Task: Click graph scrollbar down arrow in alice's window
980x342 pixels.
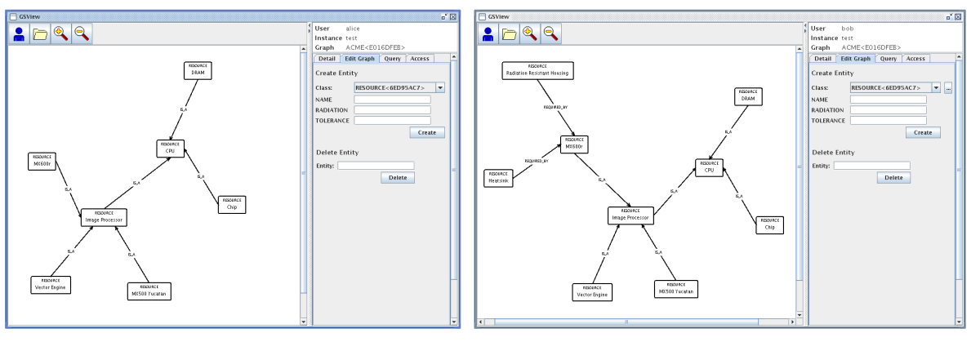Action: point(305,322)
